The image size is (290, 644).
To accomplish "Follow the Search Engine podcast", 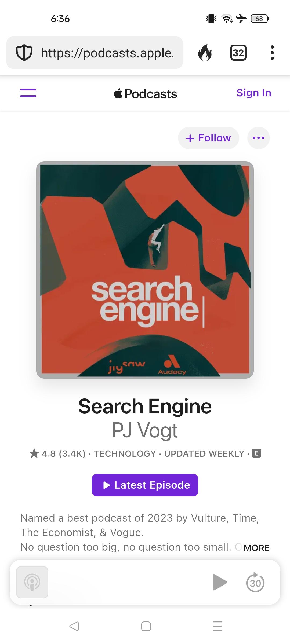I will tap(208, 138).
